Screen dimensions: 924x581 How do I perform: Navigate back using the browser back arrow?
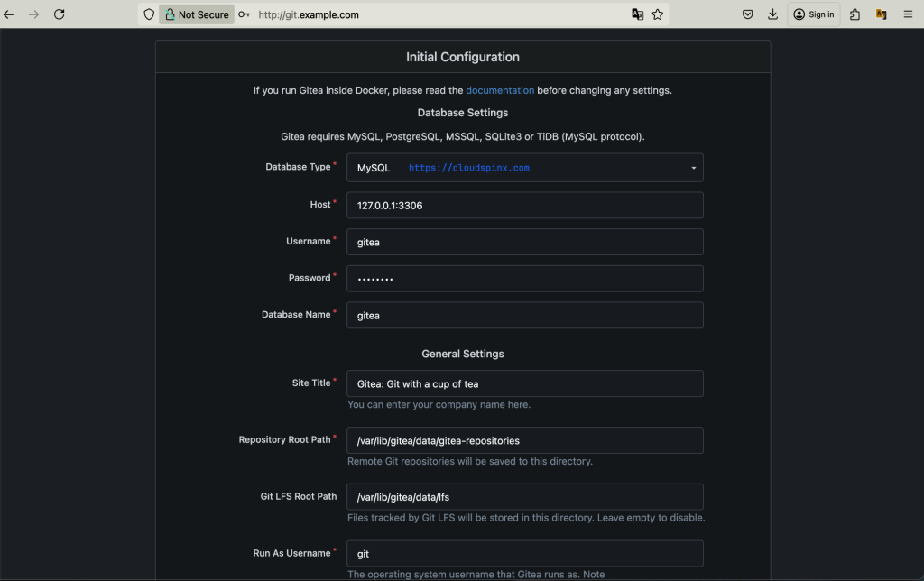9,14
